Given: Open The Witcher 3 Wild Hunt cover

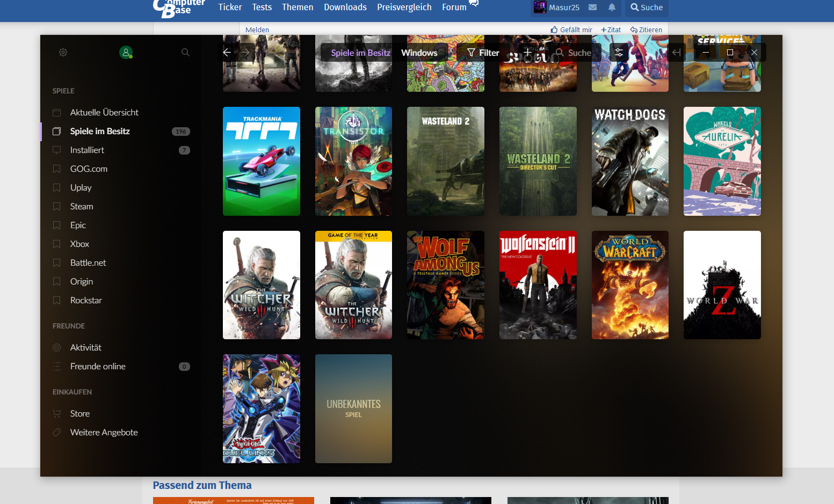Looking at the screenshot, I should pos(262,285).
